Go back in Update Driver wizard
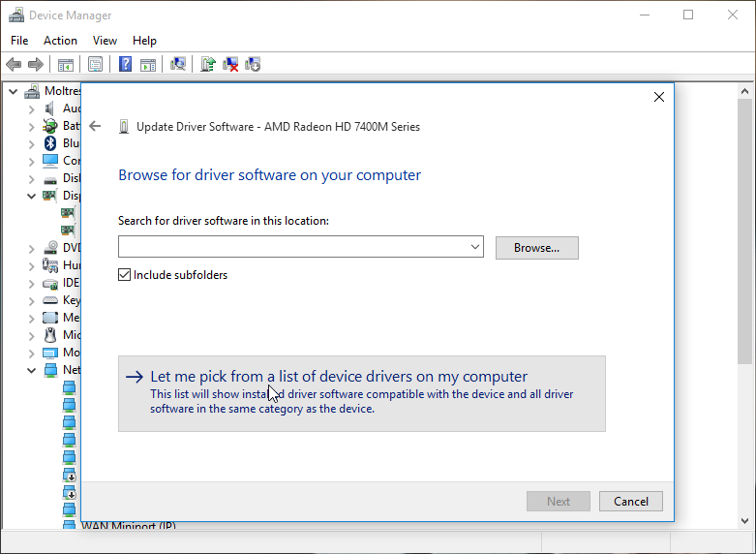756x554 pixels. pos(95,127)
